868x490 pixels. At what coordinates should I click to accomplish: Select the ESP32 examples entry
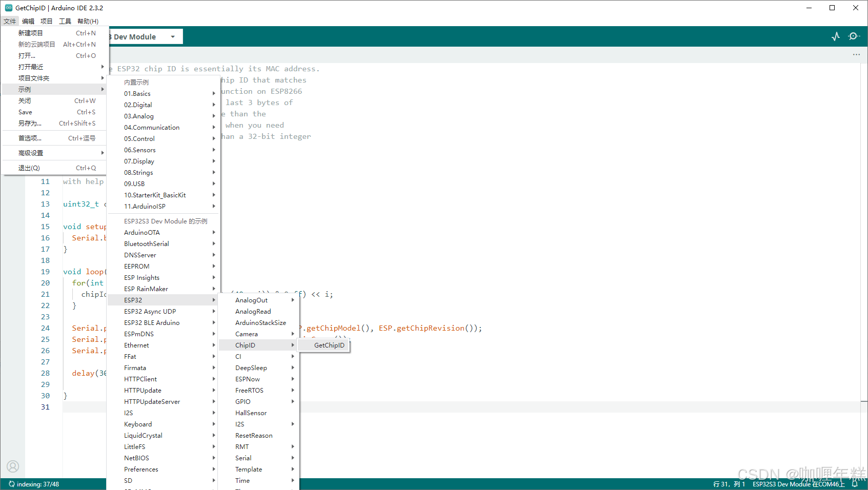point(163,300)
